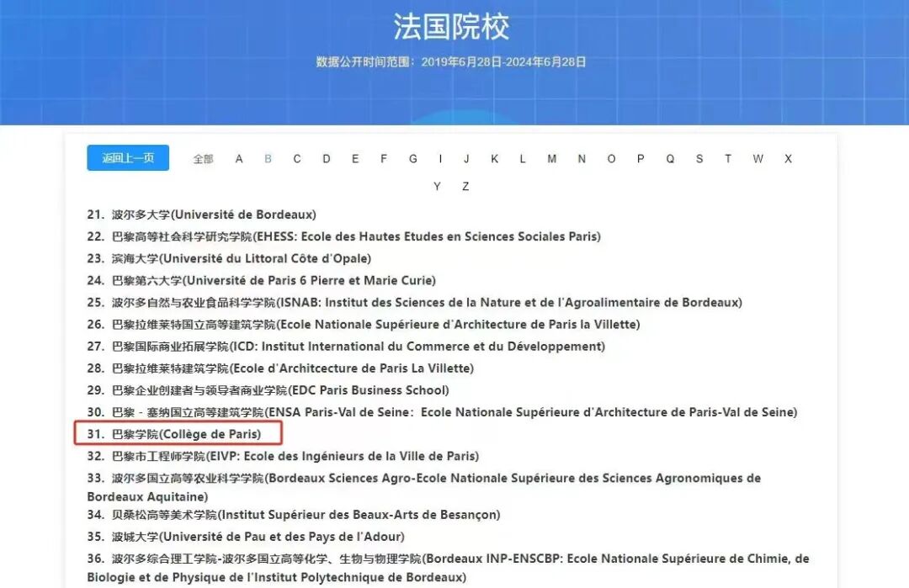This screenshot has width=909, height=588.
Task: Choose letter S in alphabet filter
Action: (x=699, y=159)
